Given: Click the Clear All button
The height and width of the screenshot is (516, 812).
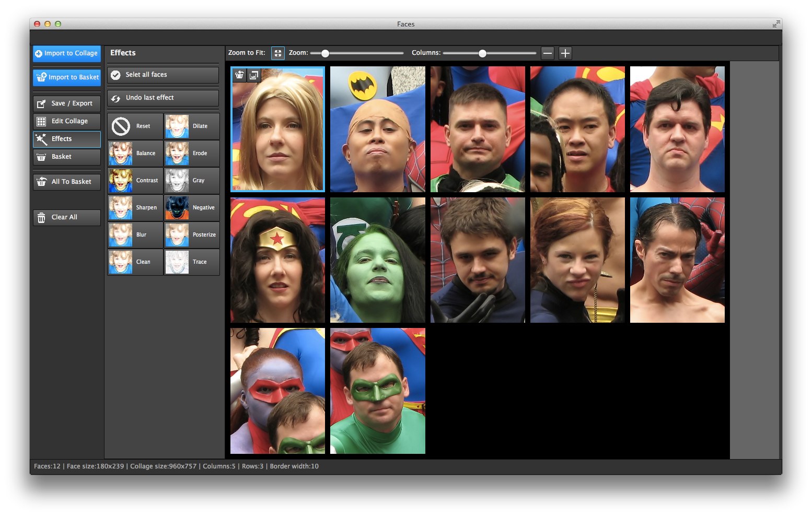Looking at the screenshot, I should coord(67,217).
